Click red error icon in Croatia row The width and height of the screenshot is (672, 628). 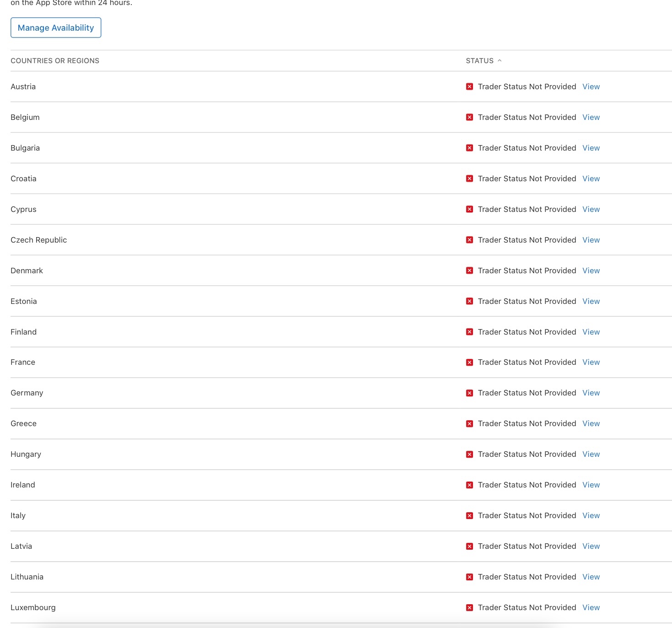[x=469, y=179]
